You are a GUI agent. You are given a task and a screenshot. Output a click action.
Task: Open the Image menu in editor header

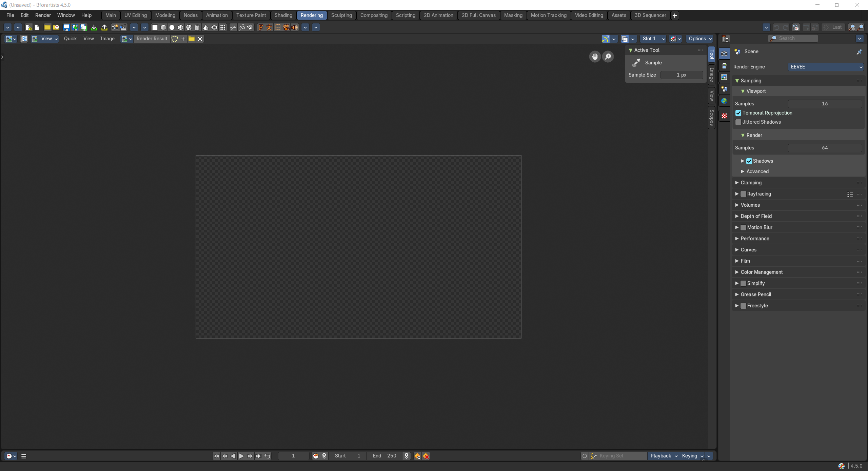pos(107,39)
